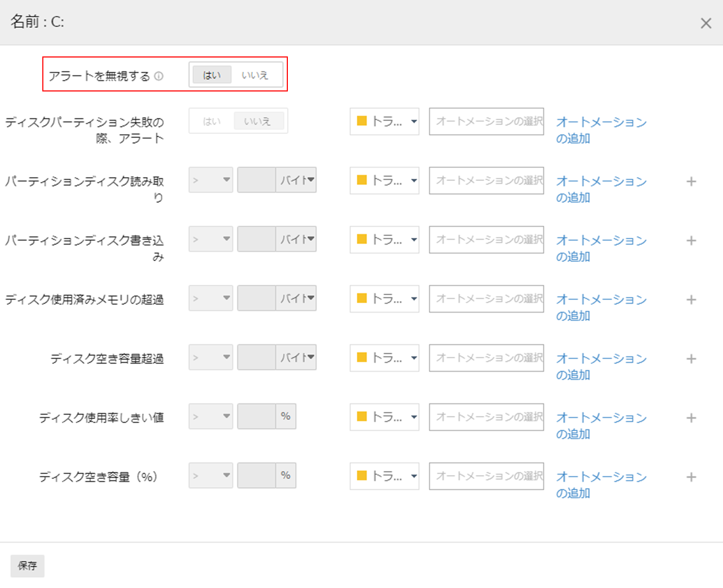Add threshold with plus in ディスク使用済みメモリの超過 row
This screenshot has width=723, height=588.
[691, 299]
